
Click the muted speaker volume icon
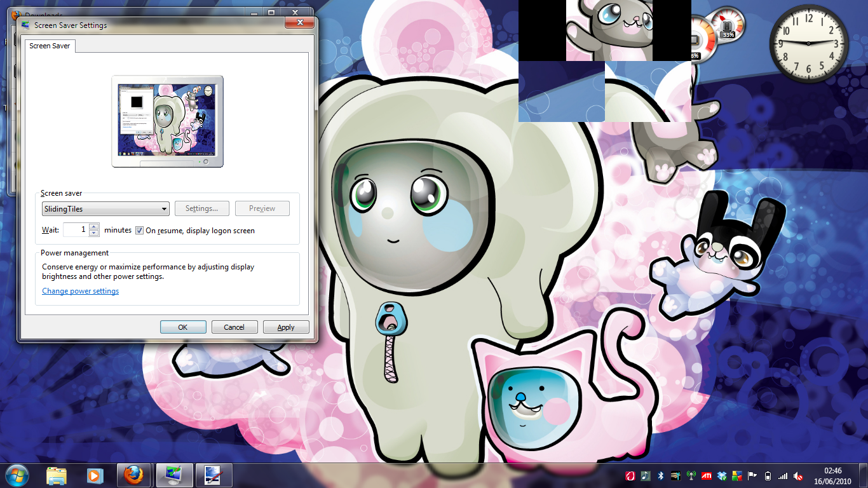(798, 475)
